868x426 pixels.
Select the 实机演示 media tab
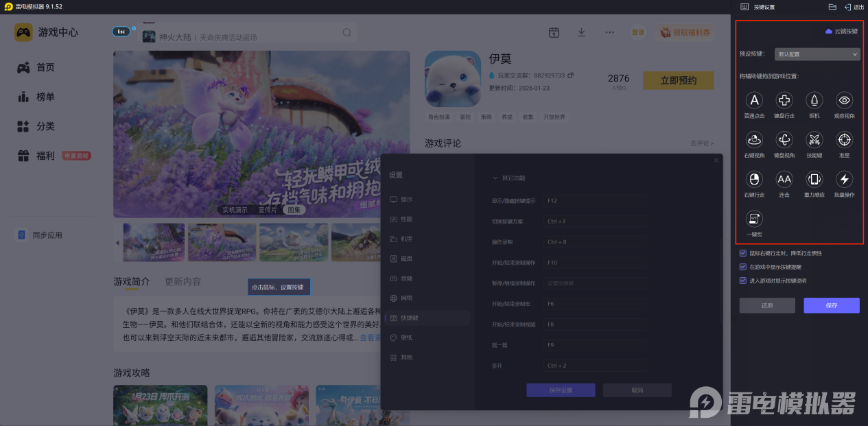235,210
